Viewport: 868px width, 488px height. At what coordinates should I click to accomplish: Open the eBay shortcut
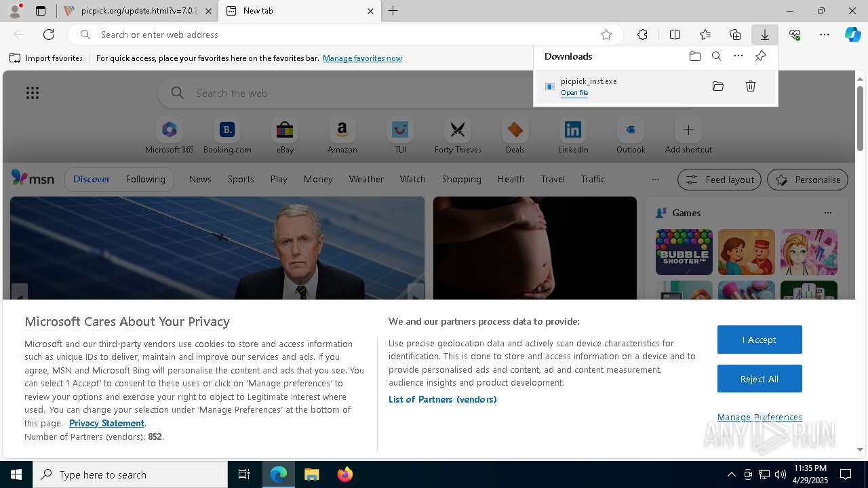pos(285,136)
